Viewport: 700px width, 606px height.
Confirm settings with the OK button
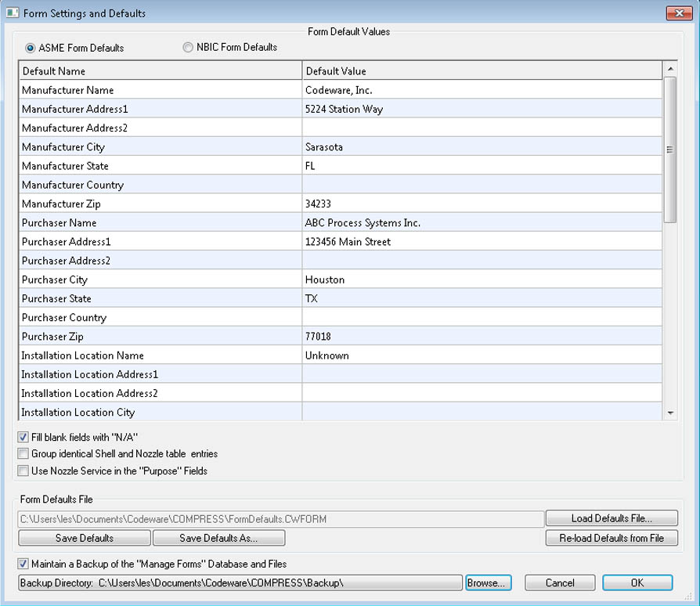tap(637, 583)
